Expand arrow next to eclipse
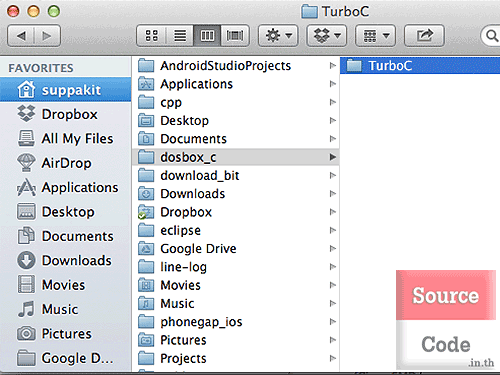This screenshot has width=500, height=375. (x=332, y=230)
